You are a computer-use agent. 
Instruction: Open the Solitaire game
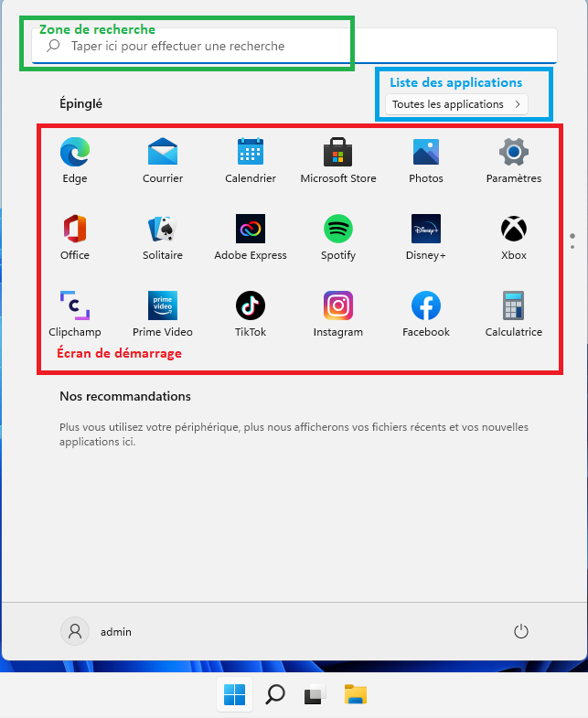pos(163,229)
